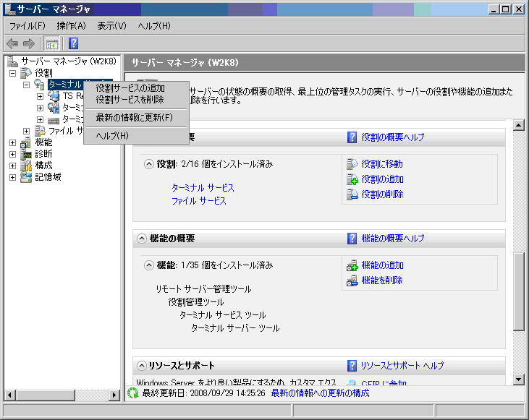Screen dimensions: 529x420
Task: Open the ファイル(F) menu
Action: [x=27, y=26]
